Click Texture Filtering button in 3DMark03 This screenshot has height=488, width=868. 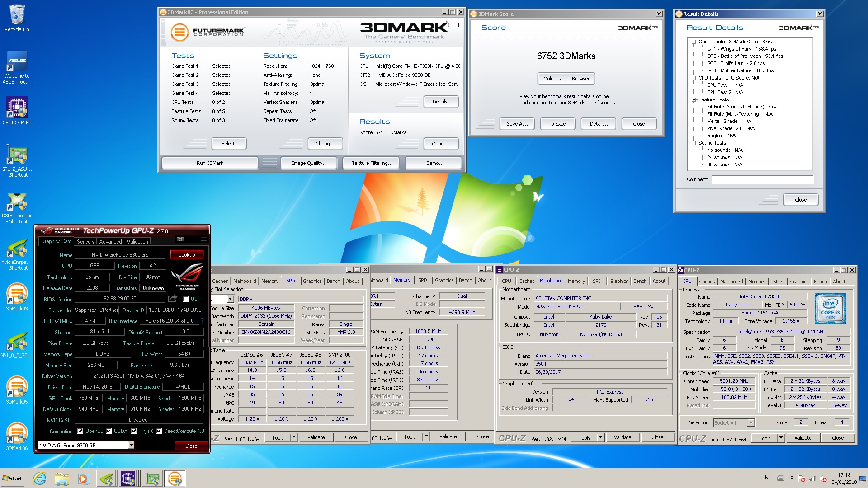coord(372,163)
